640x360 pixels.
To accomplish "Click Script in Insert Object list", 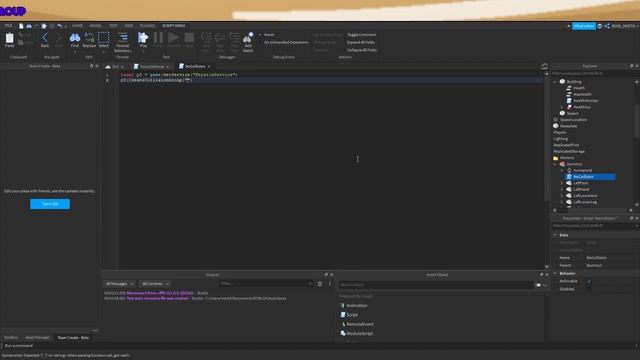I will tap(352, 315).
